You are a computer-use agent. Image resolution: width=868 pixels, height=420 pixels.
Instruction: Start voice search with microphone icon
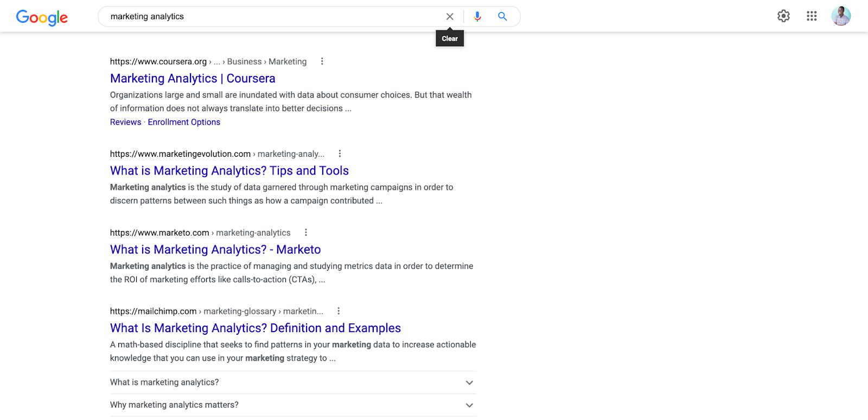tap(477, 17)
